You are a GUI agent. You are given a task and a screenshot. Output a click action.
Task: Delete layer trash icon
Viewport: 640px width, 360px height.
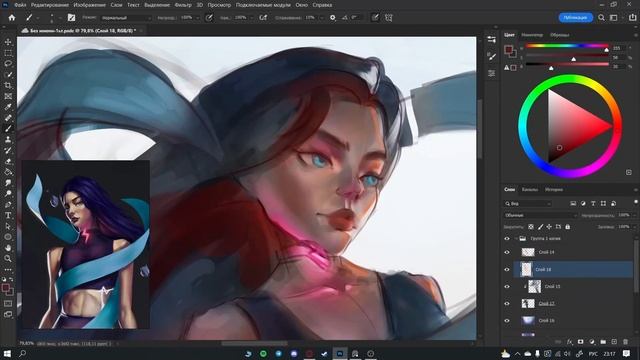pyautogui.click(x=626, y=342)
